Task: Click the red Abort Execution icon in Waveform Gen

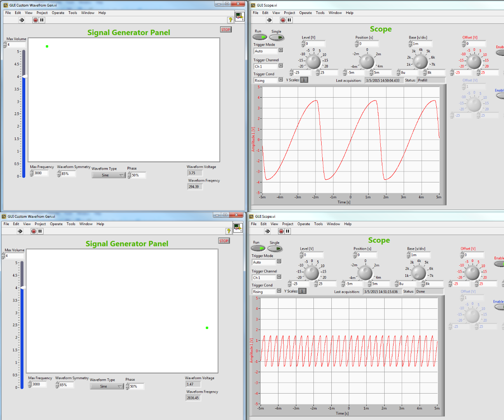Action: click(x=35, y=20)
